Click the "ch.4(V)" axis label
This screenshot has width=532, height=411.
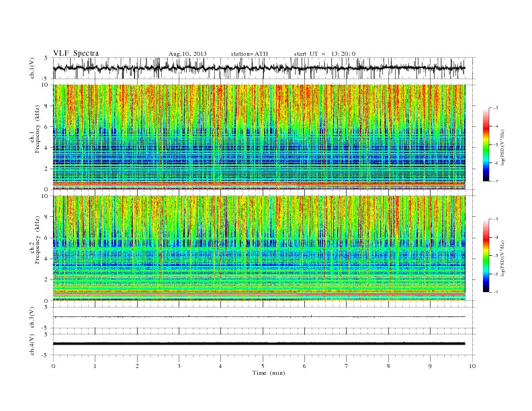click(x=32, y=345)
